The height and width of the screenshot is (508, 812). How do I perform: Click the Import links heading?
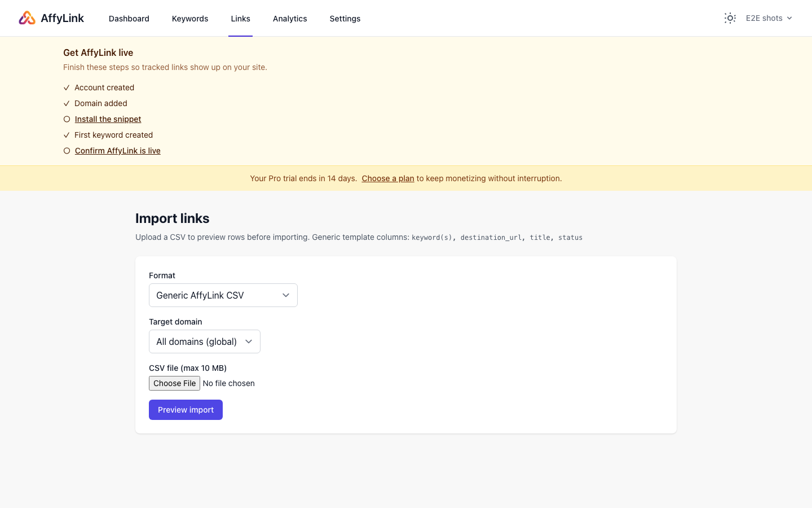[172, 218]
